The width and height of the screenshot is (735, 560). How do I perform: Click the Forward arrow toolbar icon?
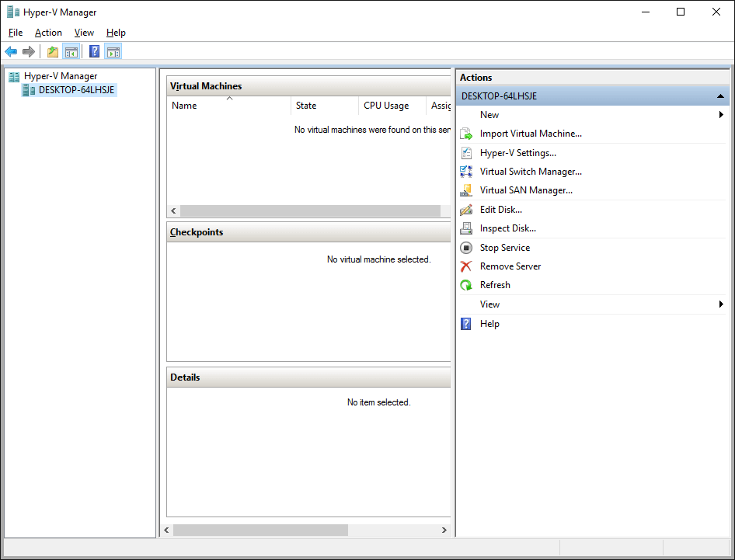[29, 51]
